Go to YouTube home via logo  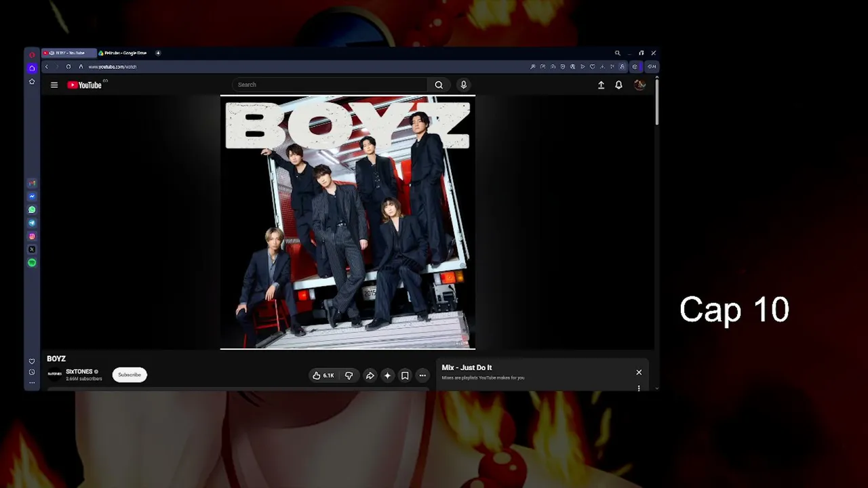pos(84,85)
